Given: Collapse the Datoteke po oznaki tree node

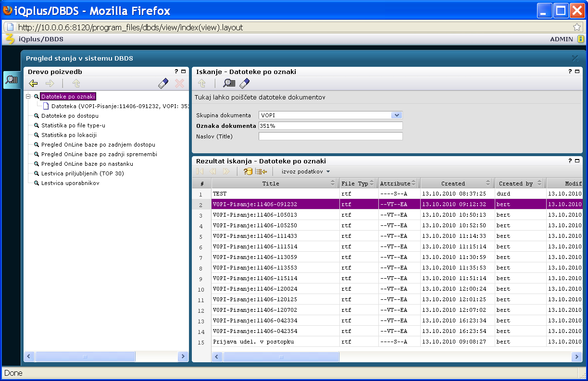Looking at the screenshot, I should [28, 97].
